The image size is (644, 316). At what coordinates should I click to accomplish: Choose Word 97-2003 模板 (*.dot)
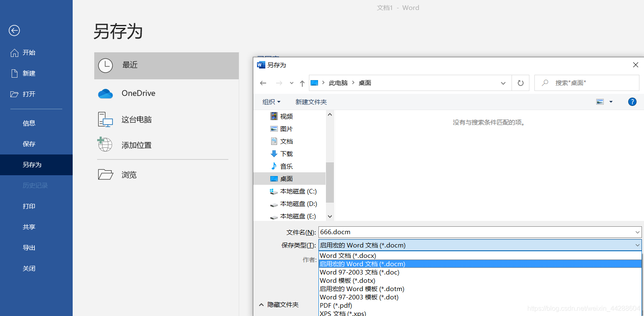coord(480,297)
